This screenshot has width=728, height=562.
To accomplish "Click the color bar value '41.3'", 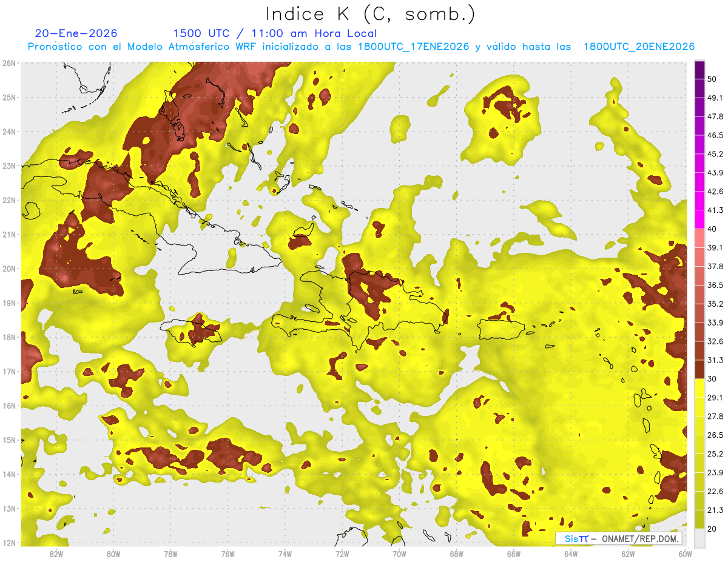I will point(715,210).
